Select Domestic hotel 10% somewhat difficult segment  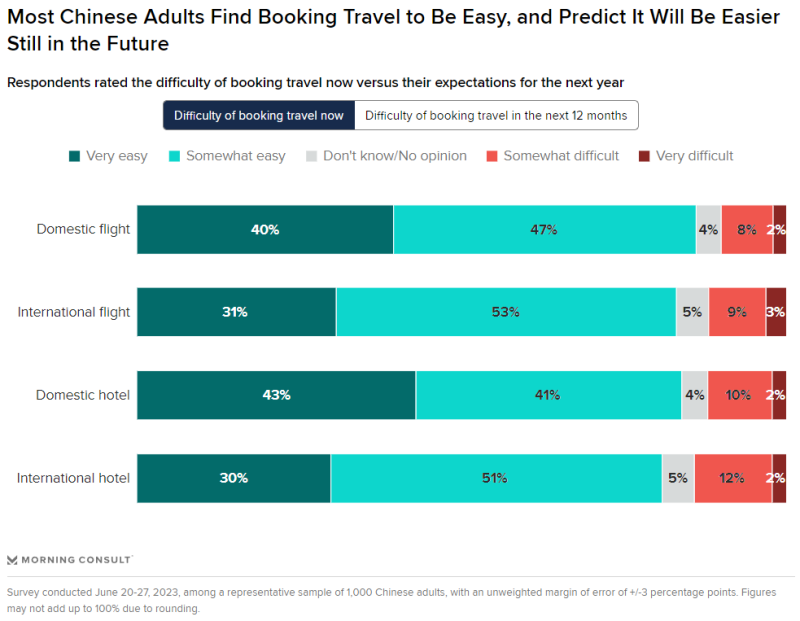739,395
